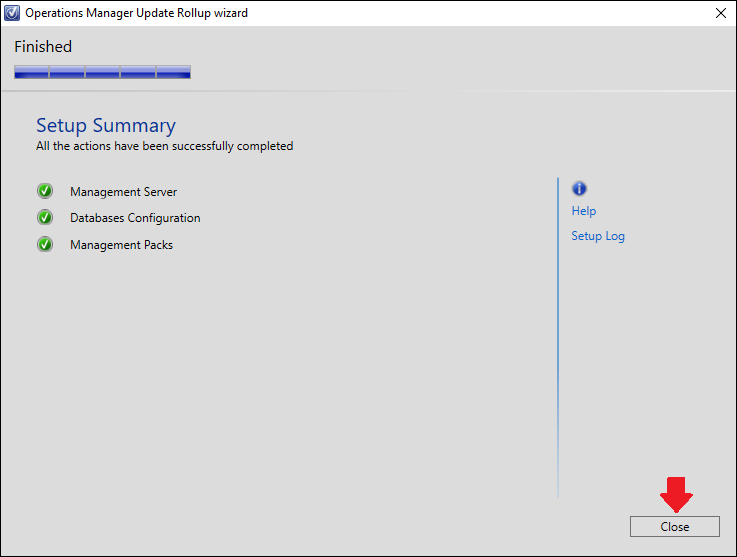Select the Databases Configuration text
The image size is (737, 557).
point(135,218)
